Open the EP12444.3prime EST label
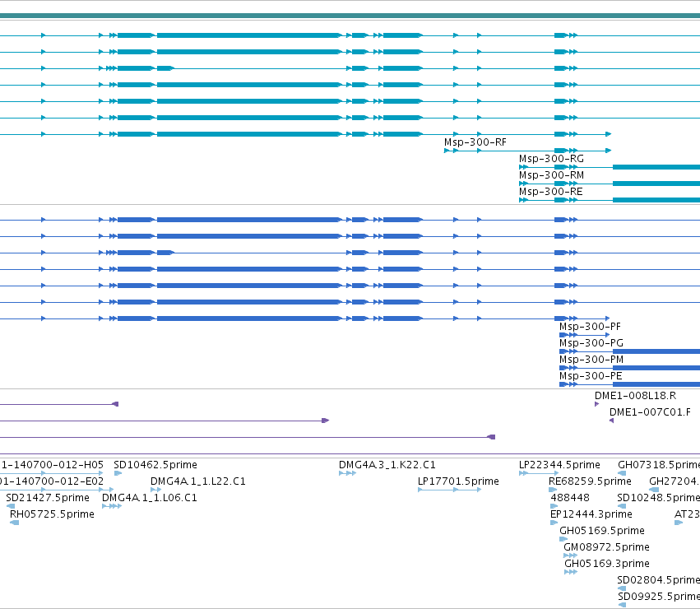This screenshot has height=609, width=700. pos(591,514)
